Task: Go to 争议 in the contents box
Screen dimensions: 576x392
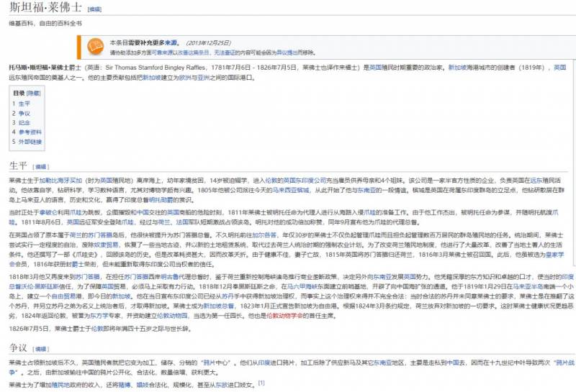Action: pyautogui.click(x=24, y=113)
